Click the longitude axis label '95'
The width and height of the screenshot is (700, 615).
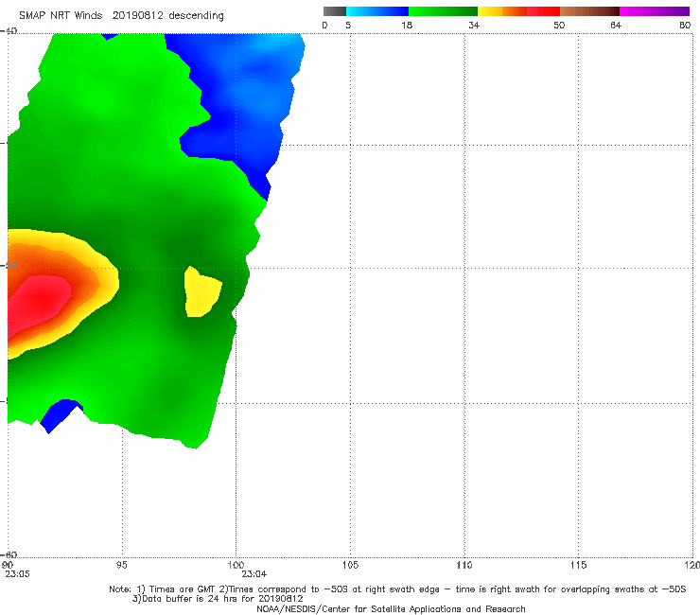point(121,565)
